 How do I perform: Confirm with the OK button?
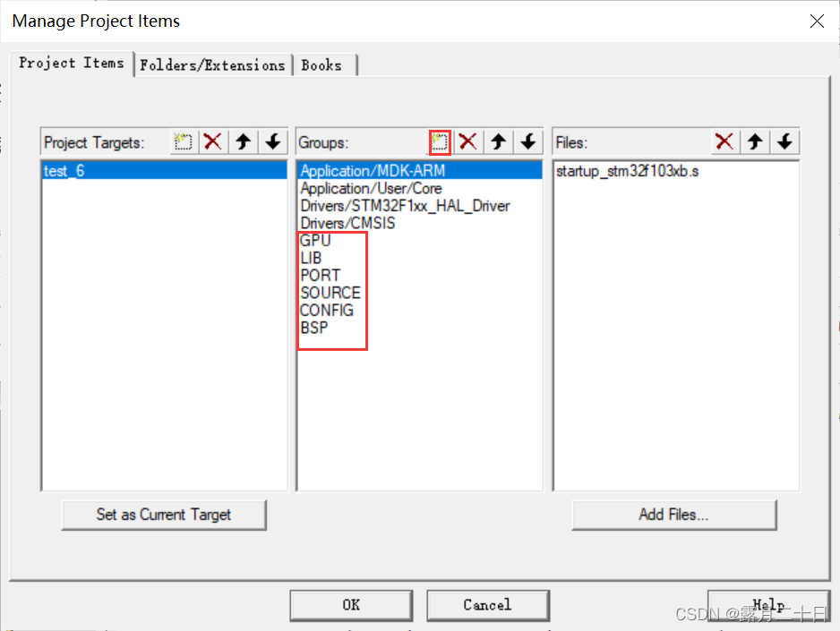tap(351, 605)
